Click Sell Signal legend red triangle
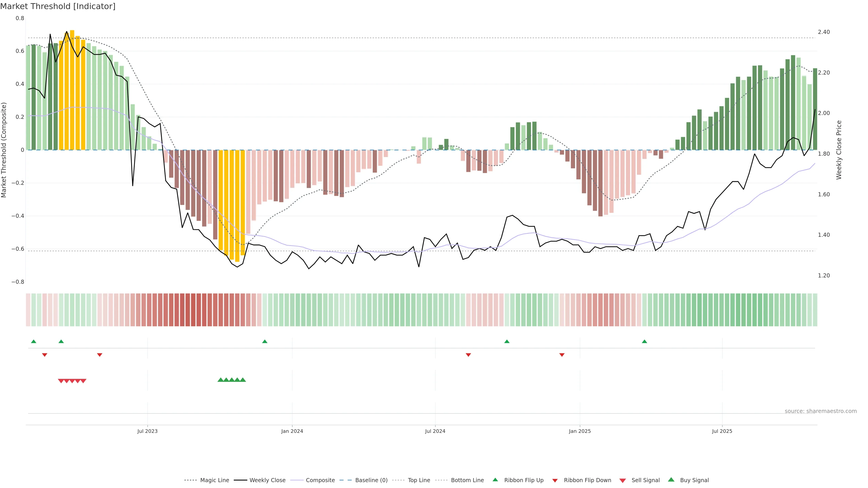 pos(623,481)
